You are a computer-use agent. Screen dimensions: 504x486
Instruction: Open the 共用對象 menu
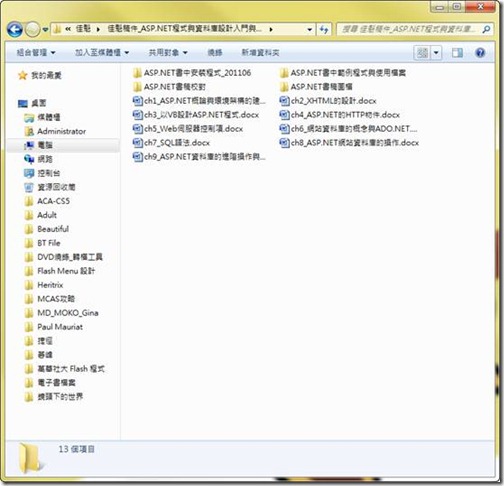point(168,53)
